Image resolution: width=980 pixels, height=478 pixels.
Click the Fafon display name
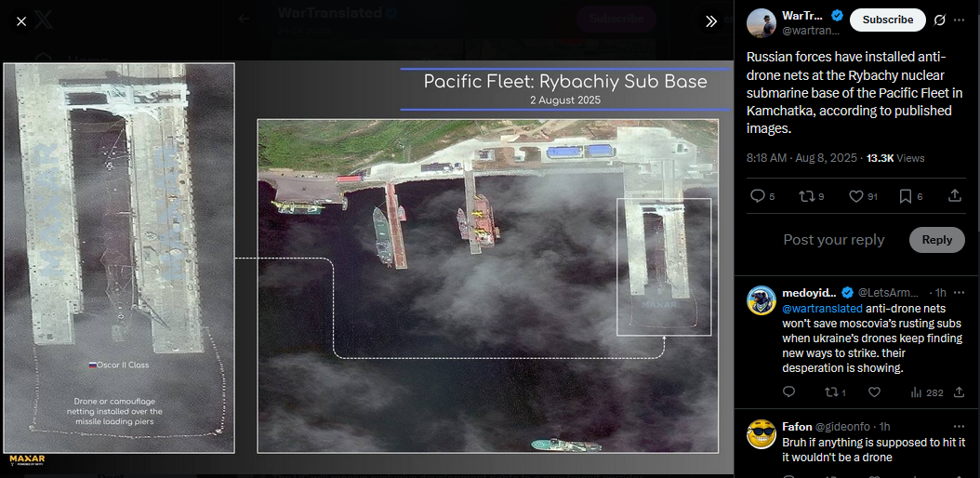[796, 427]
